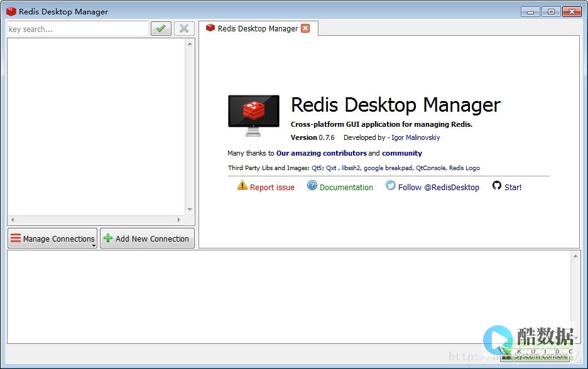The height and width of the screenshot is (369, 588).
Task: Click the yellow warning triangle icon
Action: (x=242, y=185)
